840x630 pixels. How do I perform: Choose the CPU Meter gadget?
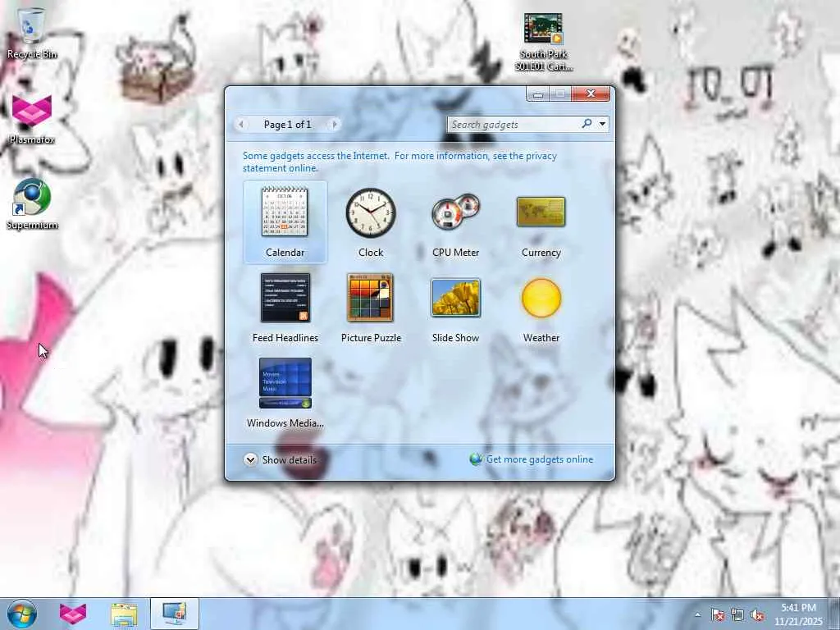coord(455,221)
